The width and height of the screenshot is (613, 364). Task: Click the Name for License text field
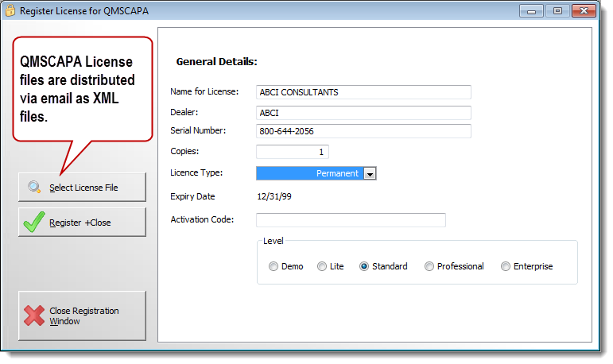click(x=363, y=92)
